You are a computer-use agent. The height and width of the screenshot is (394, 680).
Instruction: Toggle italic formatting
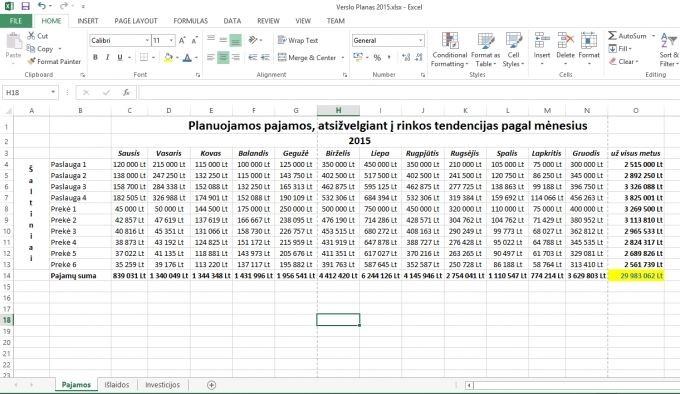(107, 57)
